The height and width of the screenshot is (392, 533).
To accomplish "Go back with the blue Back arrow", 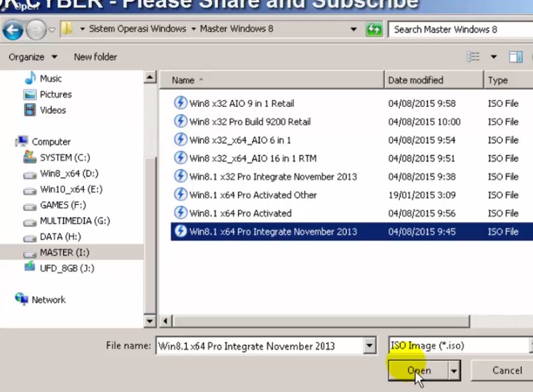I will point(13,30).
